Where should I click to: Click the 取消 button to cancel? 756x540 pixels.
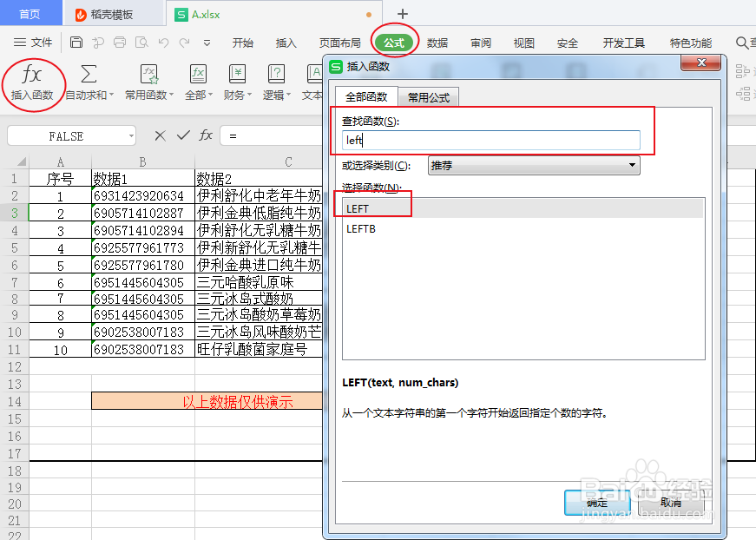(x=673, y=504)
